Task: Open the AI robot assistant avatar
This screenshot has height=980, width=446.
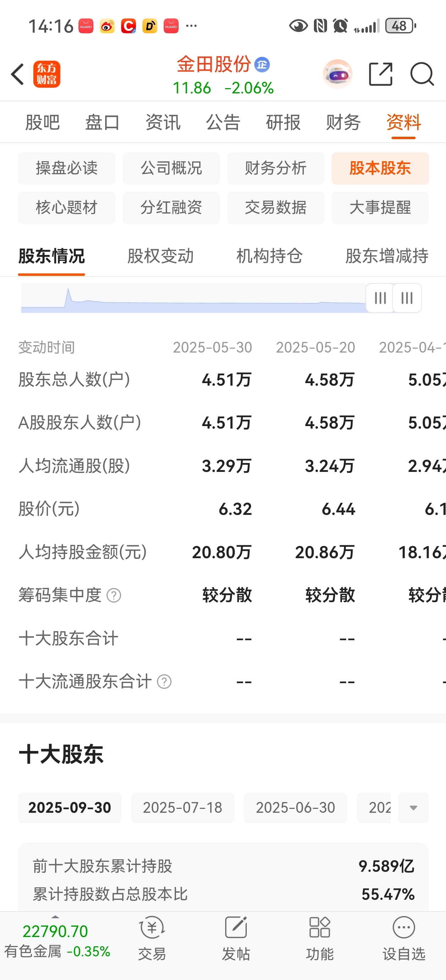Action: pos(337,74)
